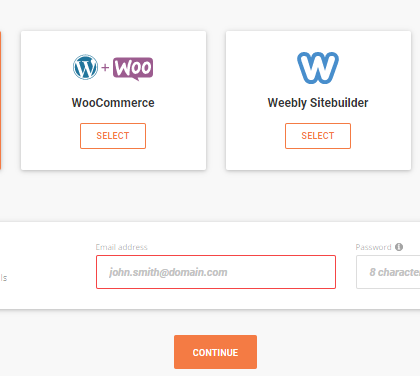420x376 pixels.
Task: Click the Password label text
Action: pyautogui.click(x=373, y=247)
